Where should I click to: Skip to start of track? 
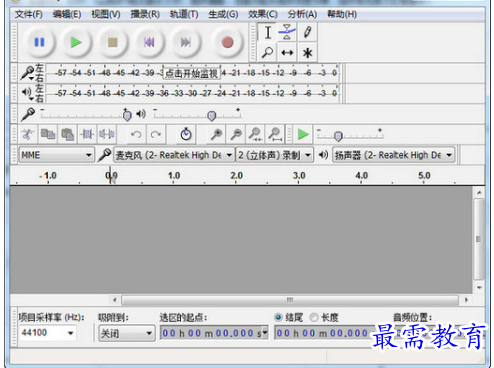149,42
